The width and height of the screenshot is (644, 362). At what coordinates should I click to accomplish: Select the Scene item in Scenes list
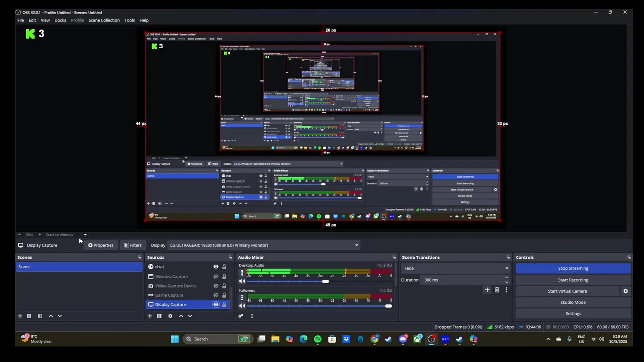tap(79, 267)
